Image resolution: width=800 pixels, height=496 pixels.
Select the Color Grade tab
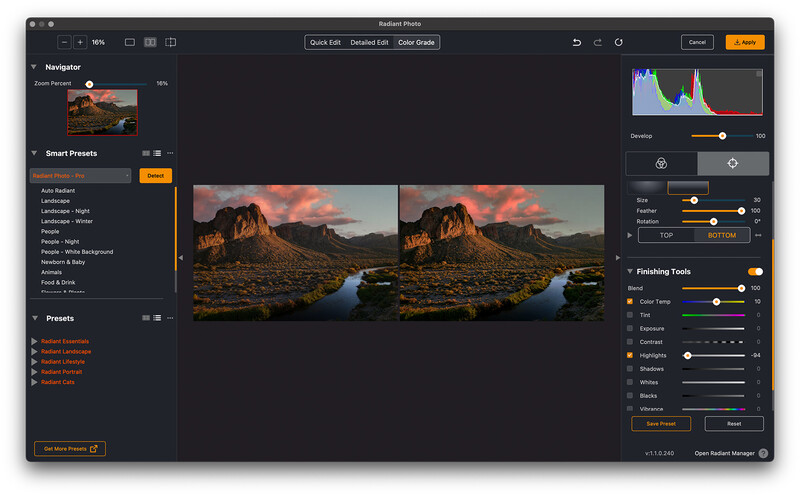click(x=416, y=42)
